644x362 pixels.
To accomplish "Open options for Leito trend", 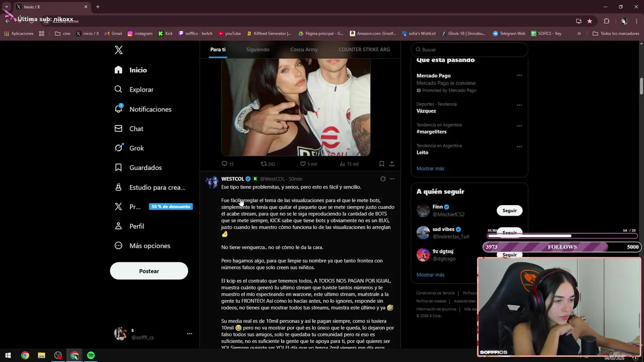I will pyautogui.click(x=519, y=146).
